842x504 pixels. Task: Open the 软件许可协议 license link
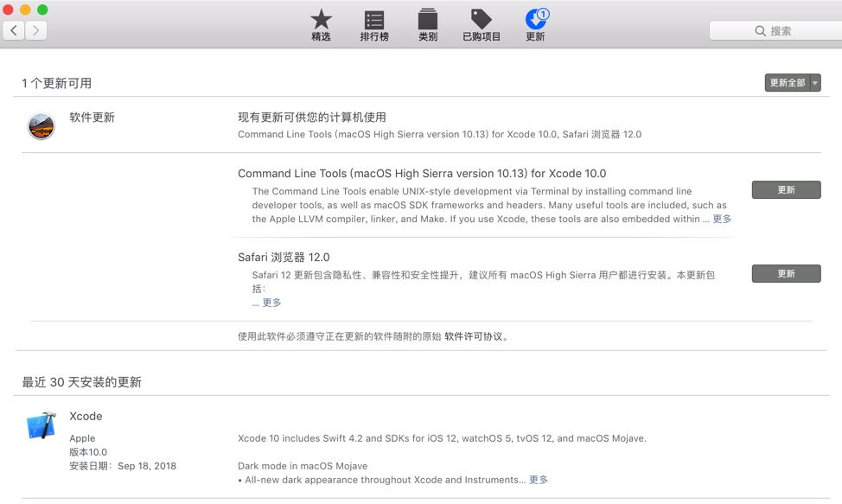(x=473, y=336)
